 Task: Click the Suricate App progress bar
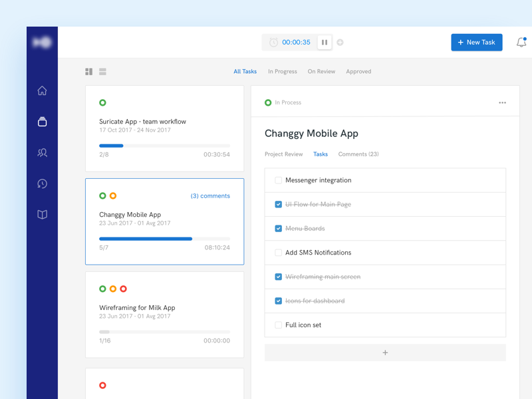pos(164,146)
